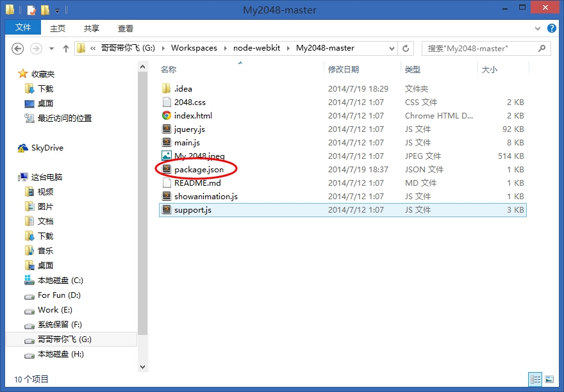Screen dimensions: 564x392
Task: Open address bar history dropdown
Action: click(392, 49)
